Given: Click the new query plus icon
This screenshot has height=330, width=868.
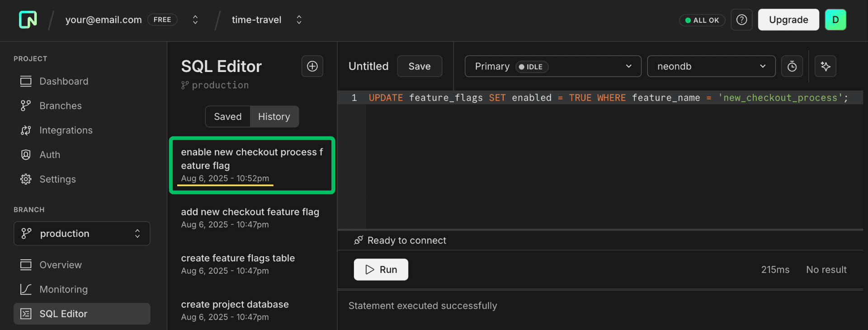Looking at the screenshot, I should (x=312, y=66).
